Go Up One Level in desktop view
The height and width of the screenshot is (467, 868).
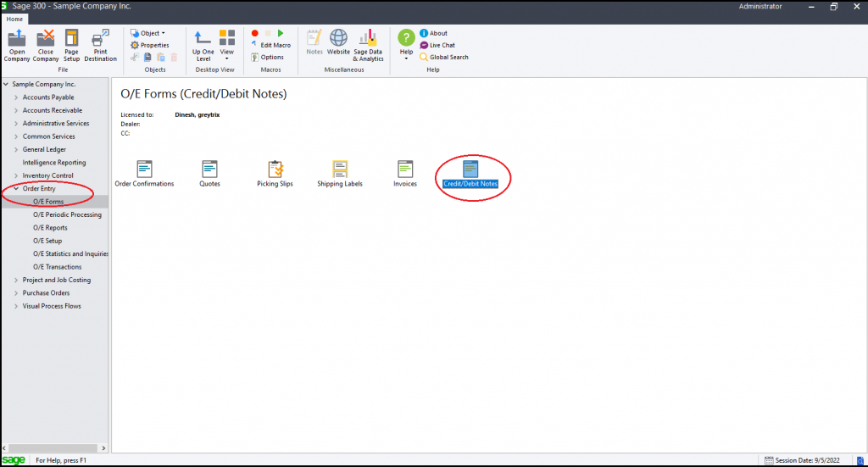[203, 38]
